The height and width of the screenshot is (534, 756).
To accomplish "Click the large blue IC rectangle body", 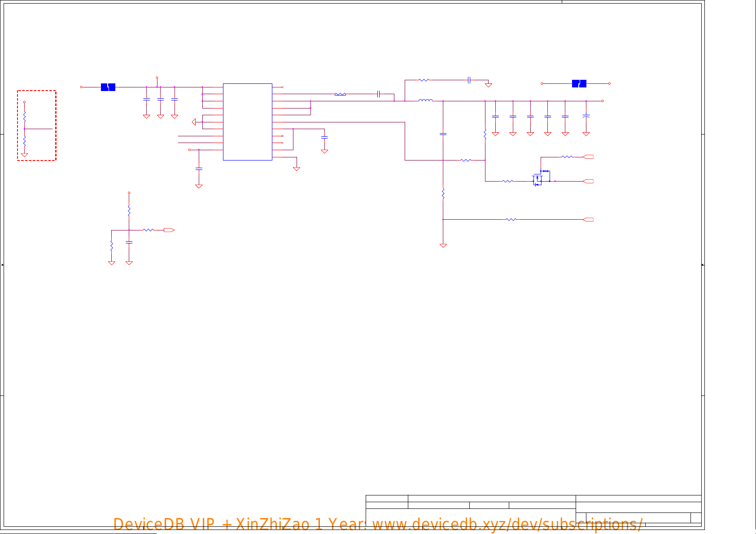I will 247,122.
